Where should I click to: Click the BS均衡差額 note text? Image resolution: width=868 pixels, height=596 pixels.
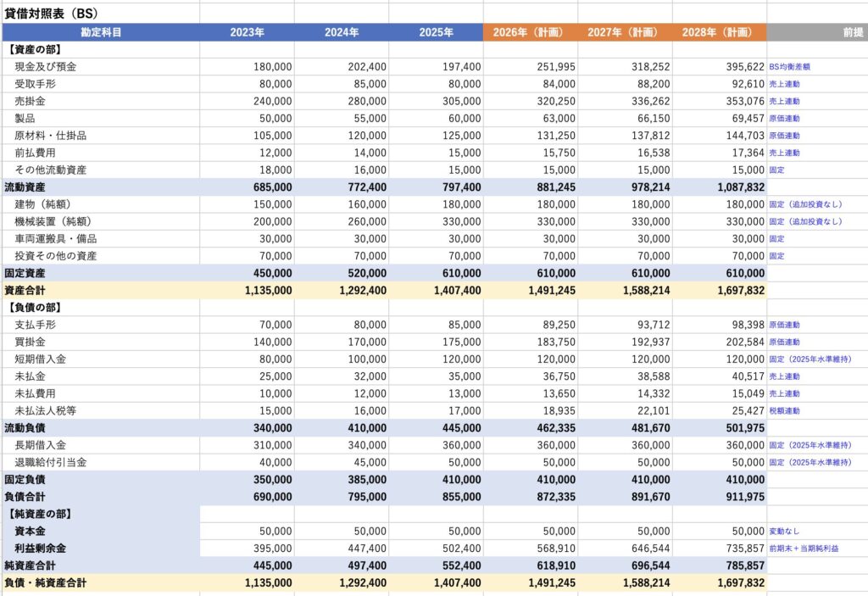pos(795,67)
